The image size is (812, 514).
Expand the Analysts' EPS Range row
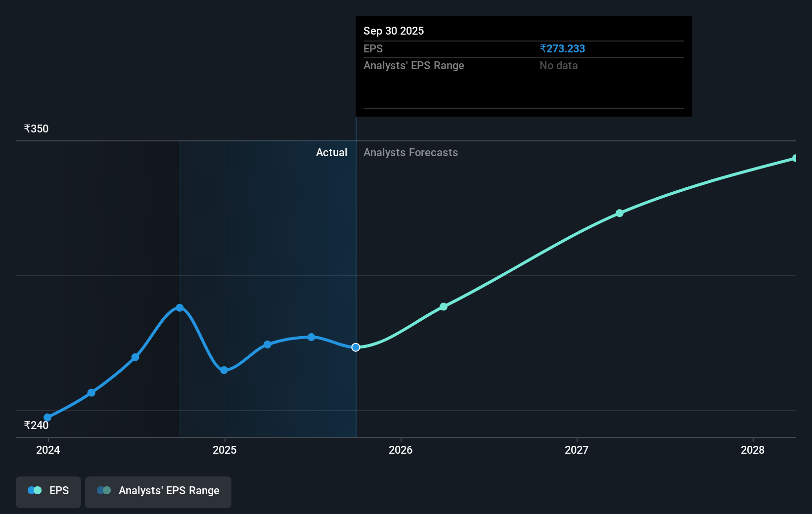[x=413, y=65]
